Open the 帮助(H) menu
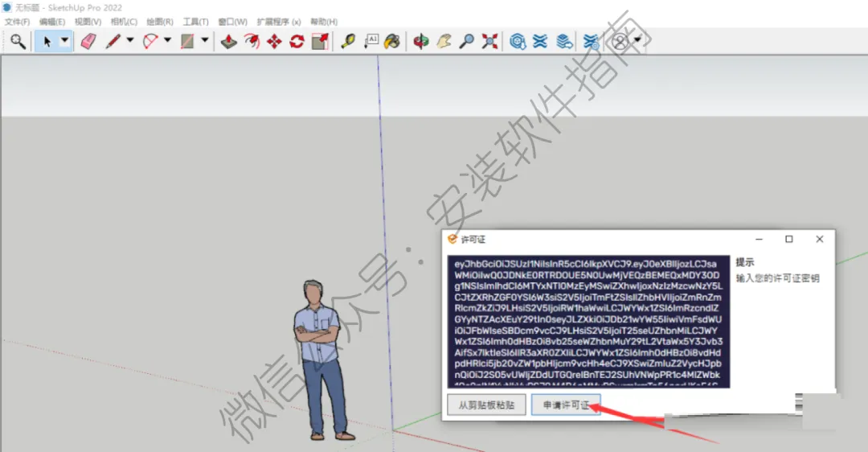The width and height of the screenshot is (868, 452). pos(324,22)
